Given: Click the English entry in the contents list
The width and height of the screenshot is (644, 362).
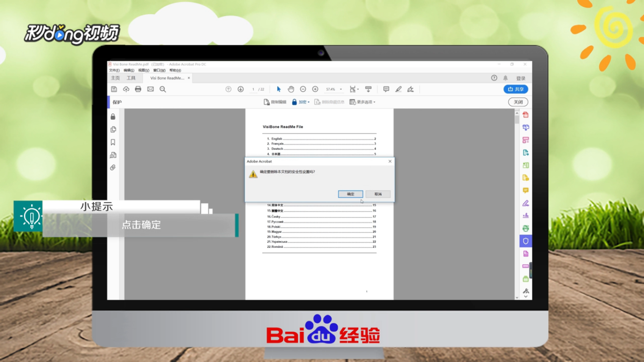Looking at the screenshot, I should (x=322, y=139).
